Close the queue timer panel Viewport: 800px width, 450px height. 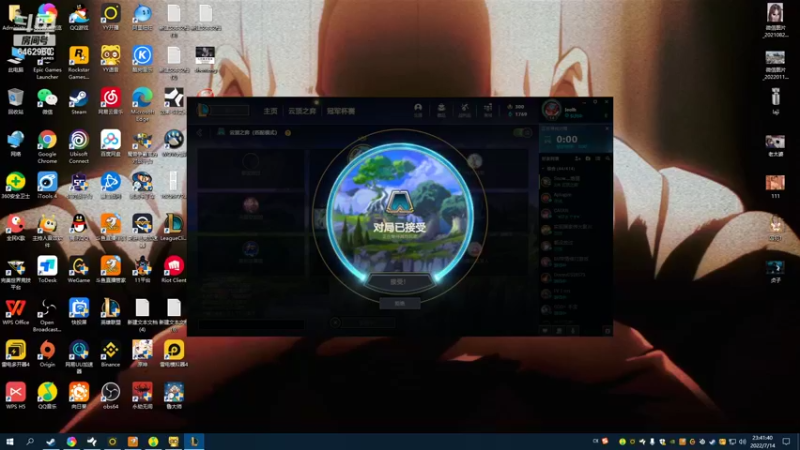607,129
